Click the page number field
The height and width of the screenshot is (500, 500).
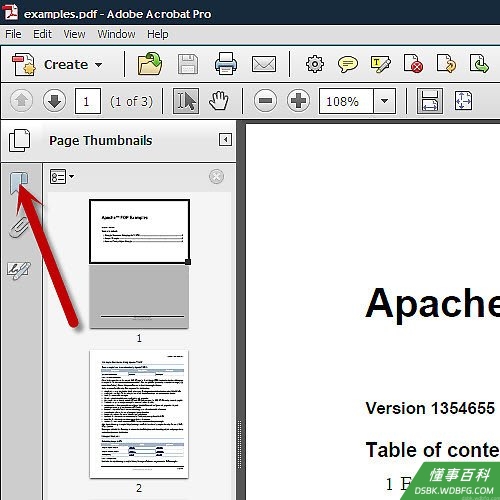[x=88, y=101]
